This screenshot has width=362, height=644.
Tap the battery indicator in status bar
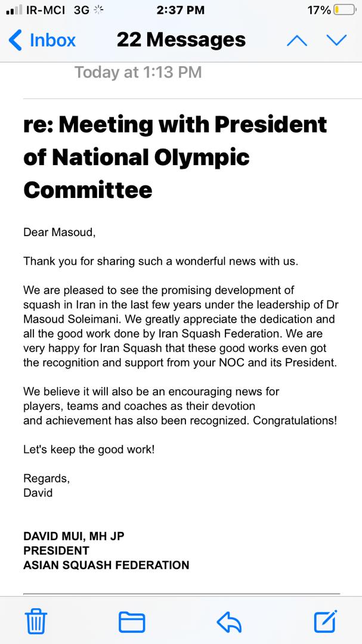pos(344,10)
